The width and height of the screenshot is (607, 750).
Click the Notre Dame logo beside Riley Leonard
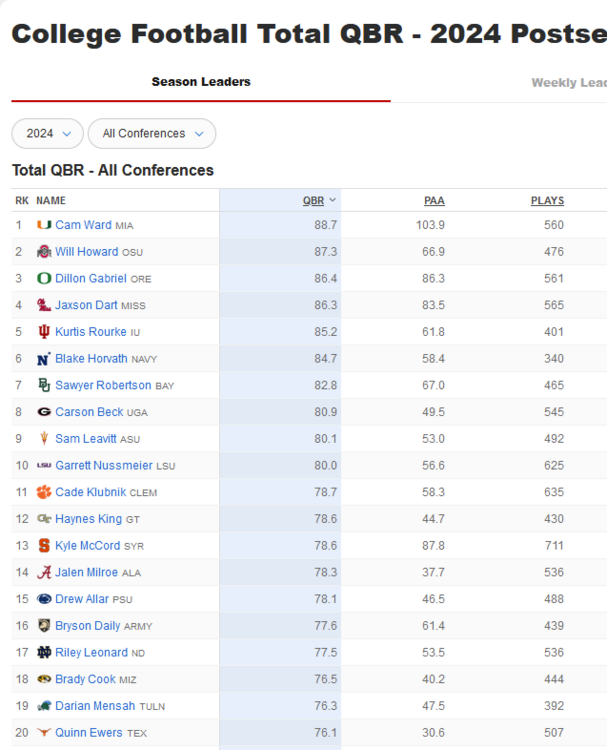(44, 652)
